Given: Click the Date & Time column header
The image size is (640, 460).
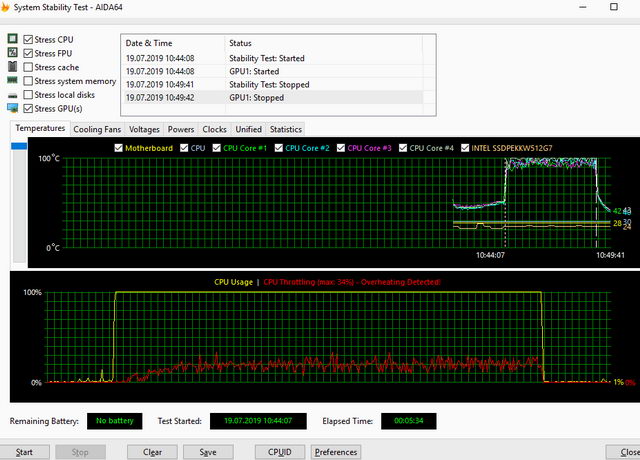Looking at the screenshot, I should [173, 43].
